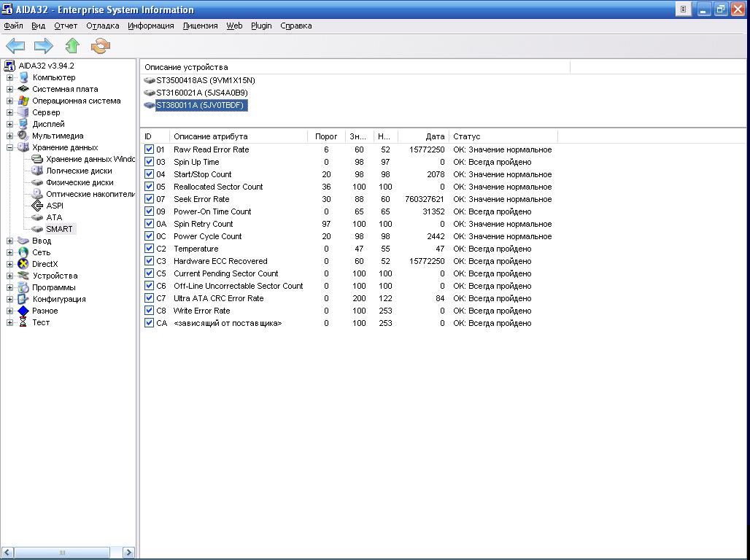Expand the Устройства node
The width and height of the screenshot is (750, 560).
[9, 276]
